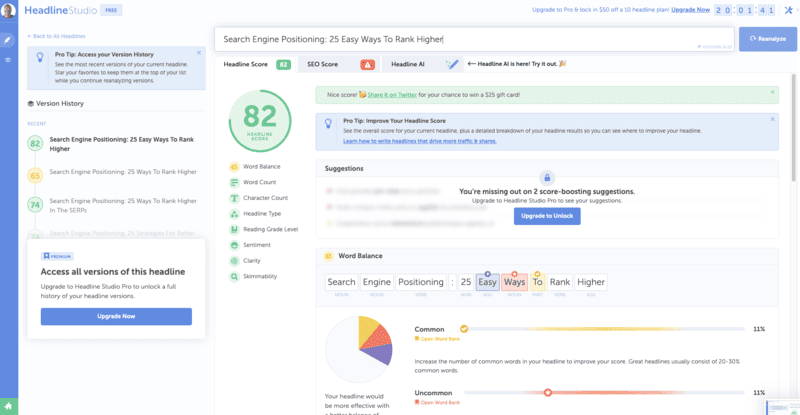Select the word Higher in word balance
800x415 pixels.
click(x=591, y=282)
